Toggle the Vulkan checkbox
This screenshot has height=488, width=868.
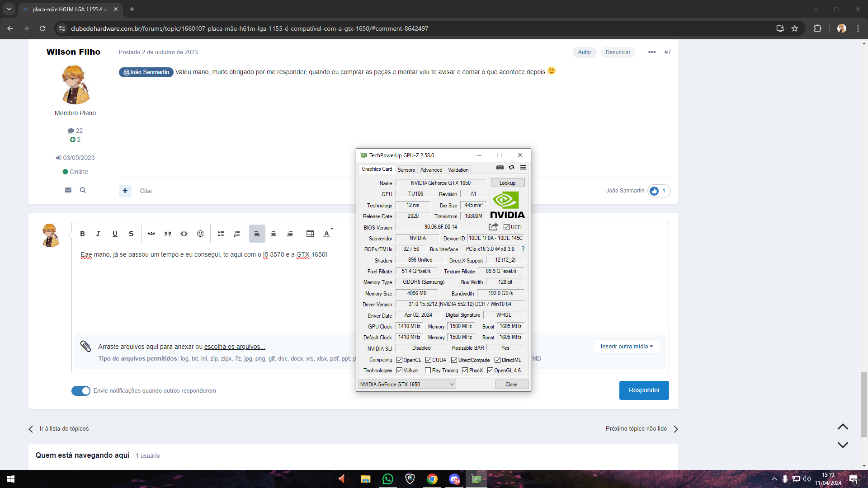(399, 371)
